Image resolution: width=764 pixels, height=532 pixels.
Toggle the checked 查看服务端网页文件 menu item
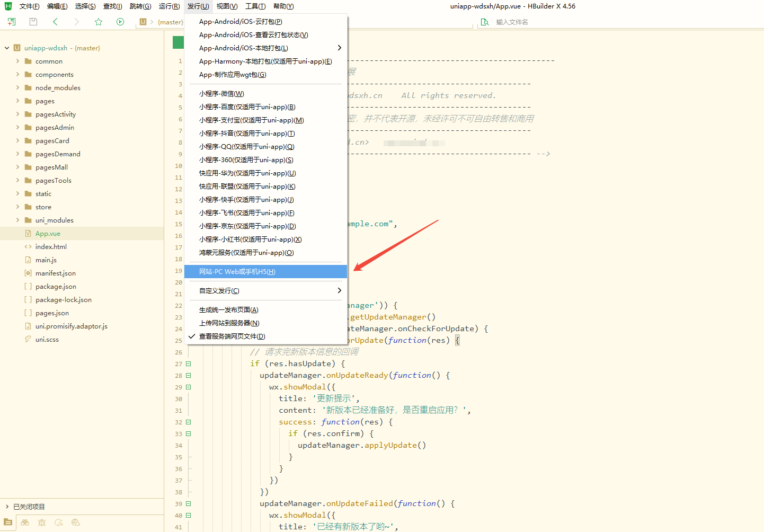[x=265, y=336]
